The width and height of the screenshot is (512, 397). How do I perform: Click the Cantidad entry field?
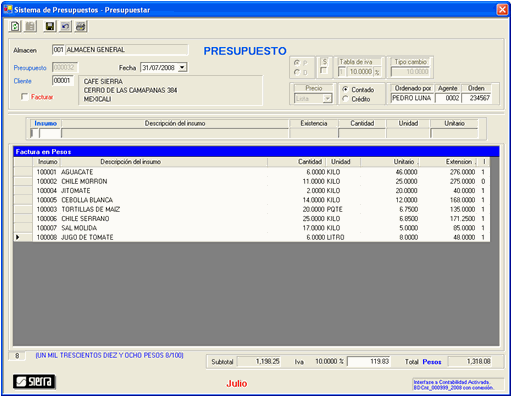[x=362, y=133]
